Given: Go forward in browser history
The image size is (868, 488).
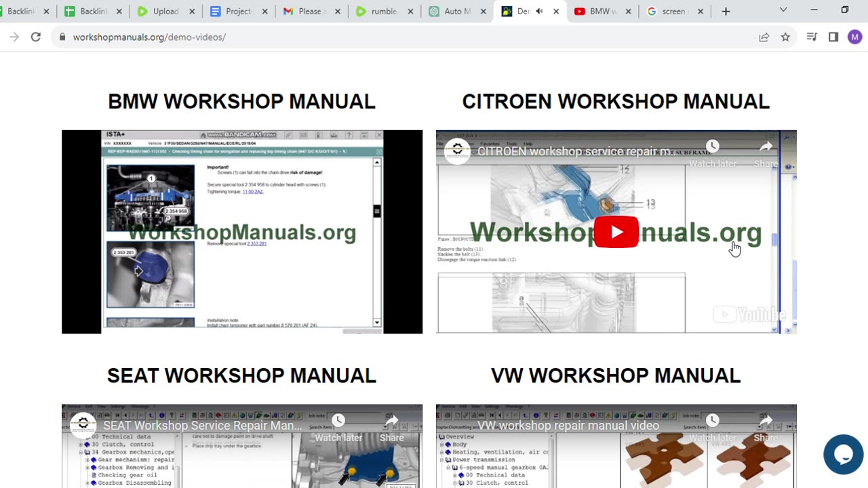Looking at the screenshot, I should tap(14, 37).
